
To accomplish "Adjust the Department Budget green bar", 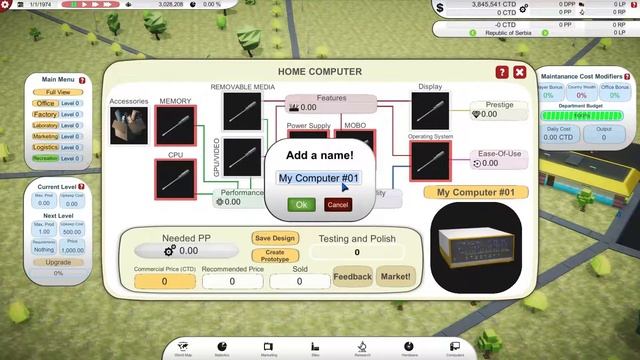I will [582, 116].
